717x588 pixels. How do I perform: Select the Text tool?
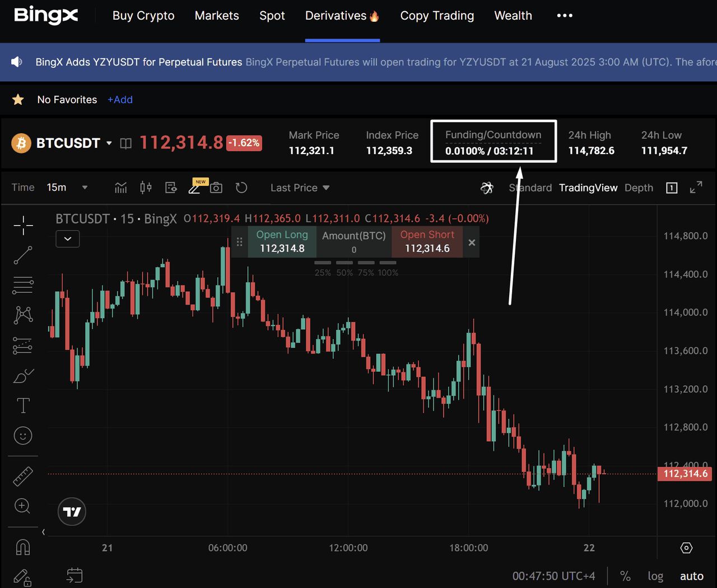tap(23, 405)
